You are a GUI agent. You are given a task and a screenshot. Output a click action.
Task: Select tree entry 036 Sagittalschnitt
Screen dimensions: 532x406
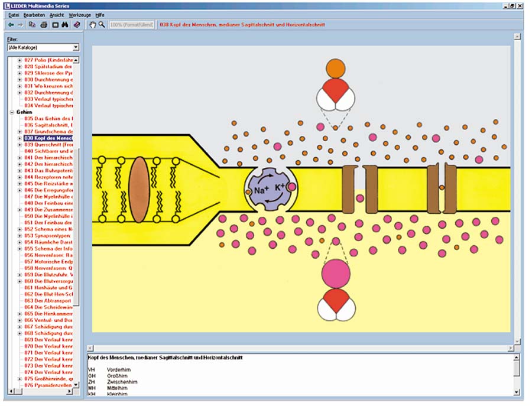tap(48, 125)
